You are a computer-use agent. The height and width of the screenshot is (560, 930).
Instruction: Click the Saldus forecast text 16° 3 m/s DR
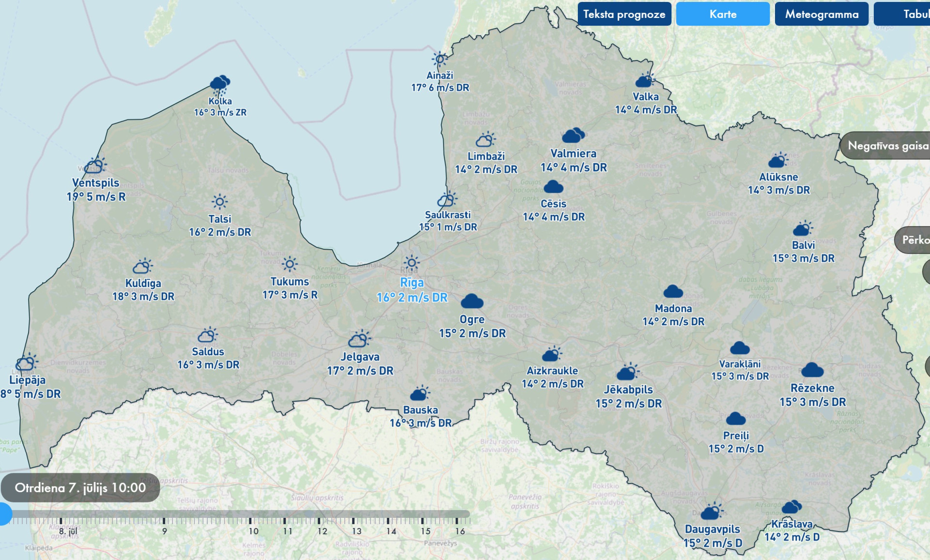tap(208, 365)
